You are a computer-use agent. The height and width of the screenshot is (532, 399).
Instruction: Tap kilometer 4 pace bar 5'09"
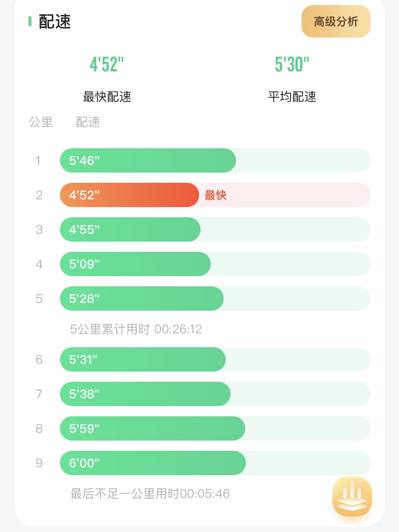point(135,264)
